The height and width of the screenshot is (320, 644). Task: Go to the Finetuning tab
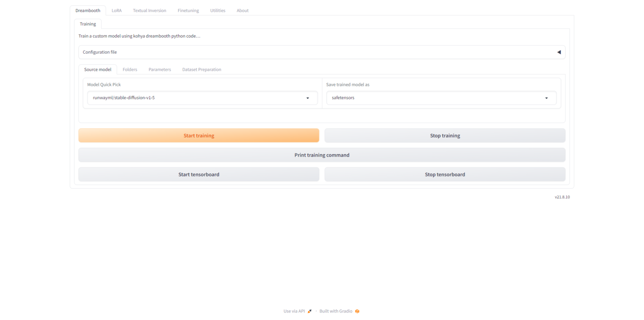188,10
